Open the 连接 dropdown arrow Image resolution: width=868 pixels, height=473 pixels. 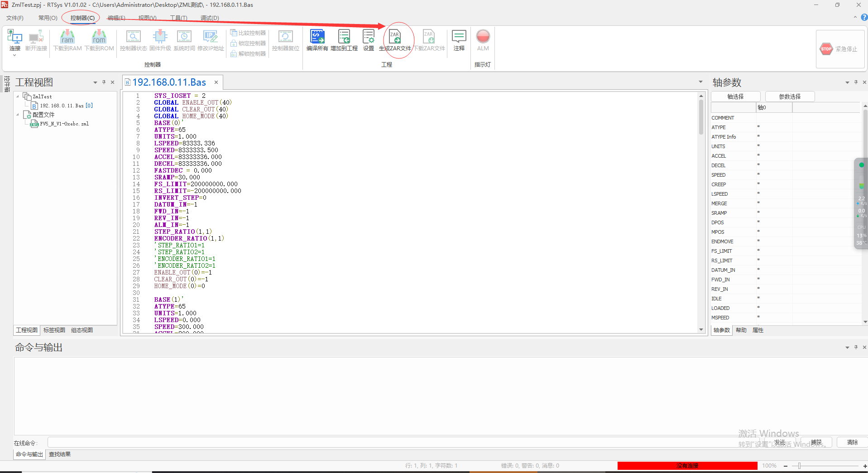pyautogui.click(x=14, y=55)
